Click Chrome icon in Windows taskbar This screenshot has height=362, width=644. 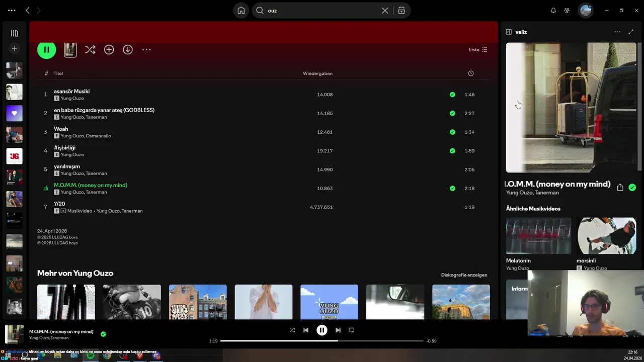(x=107, y=355)
